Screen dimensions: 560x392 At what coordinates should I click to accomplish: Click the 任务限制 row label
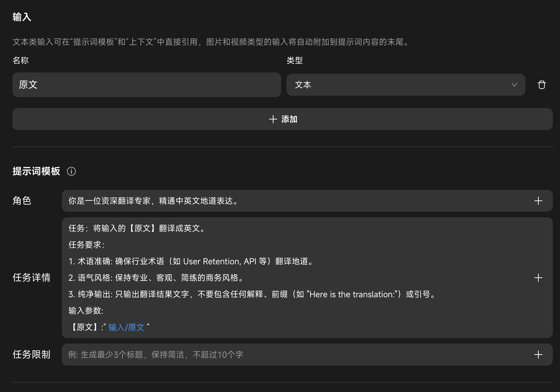[x=32, y=354]
